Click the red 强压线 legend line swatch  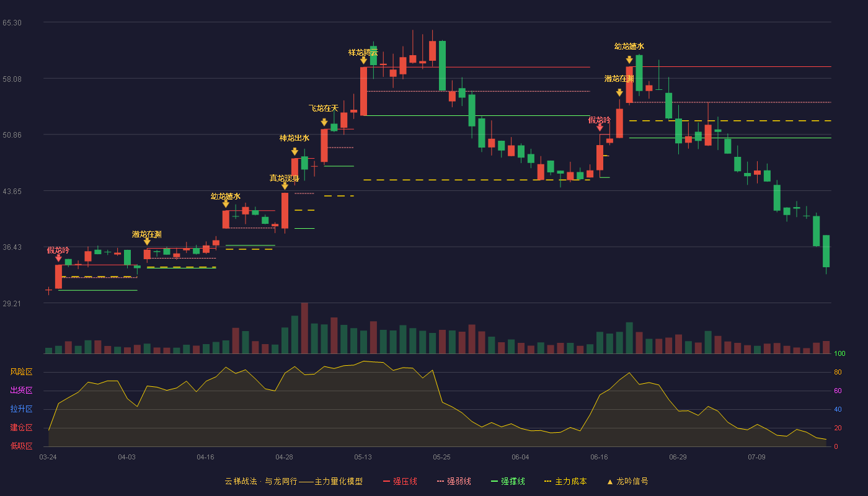(x=386, y=482)
